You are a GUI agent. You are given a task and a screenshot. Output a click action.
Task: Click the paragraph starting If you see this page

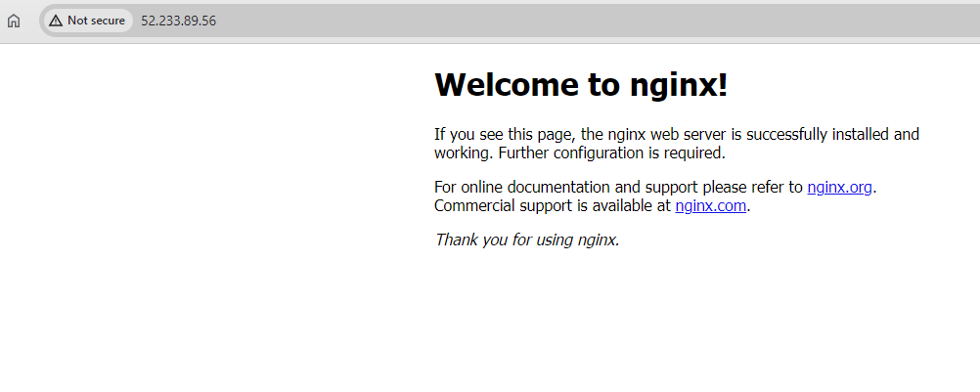pos(677,144)
